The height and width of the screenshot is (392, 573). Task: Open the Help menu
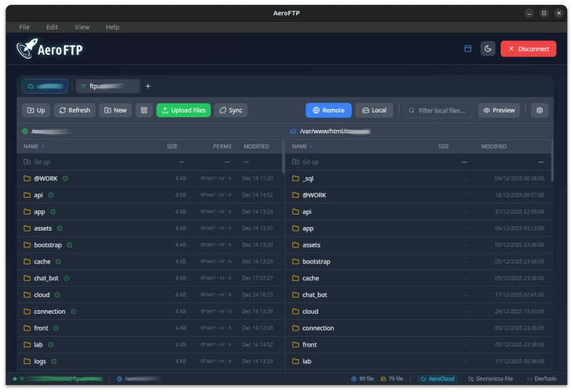pyautogui.click(x=112, y=27)
